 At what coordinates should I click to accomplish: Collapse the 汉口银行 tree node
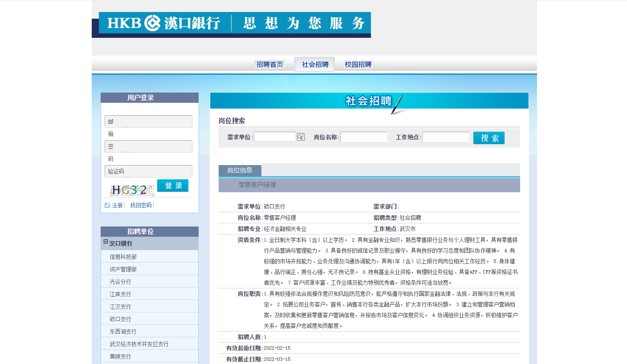106,242
